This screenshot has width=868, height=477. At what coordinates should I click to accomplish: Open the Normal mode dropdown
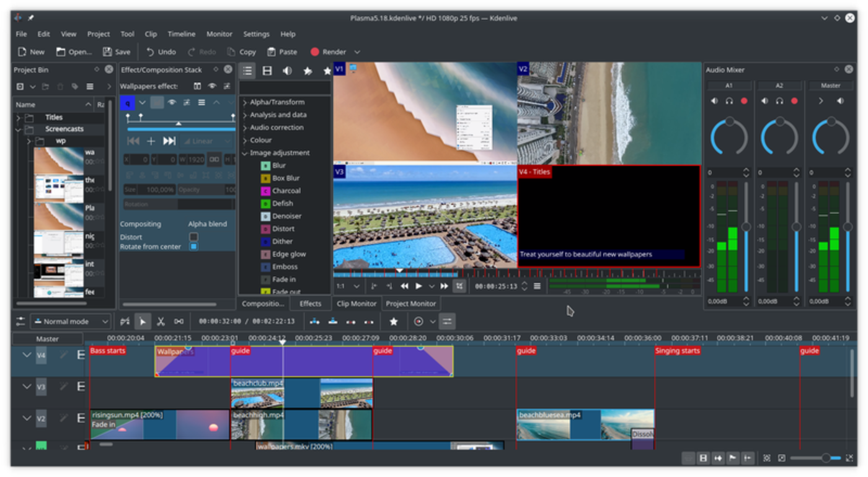70,322
